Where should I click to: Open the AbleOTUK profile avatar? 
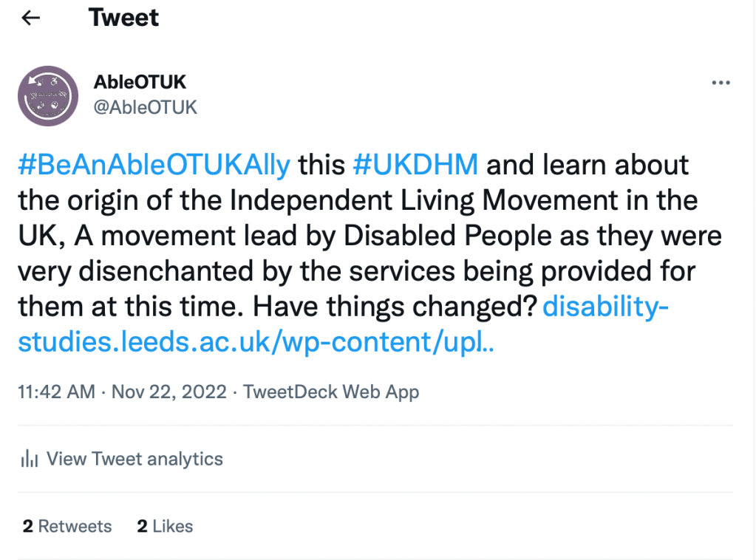point(48,96)
